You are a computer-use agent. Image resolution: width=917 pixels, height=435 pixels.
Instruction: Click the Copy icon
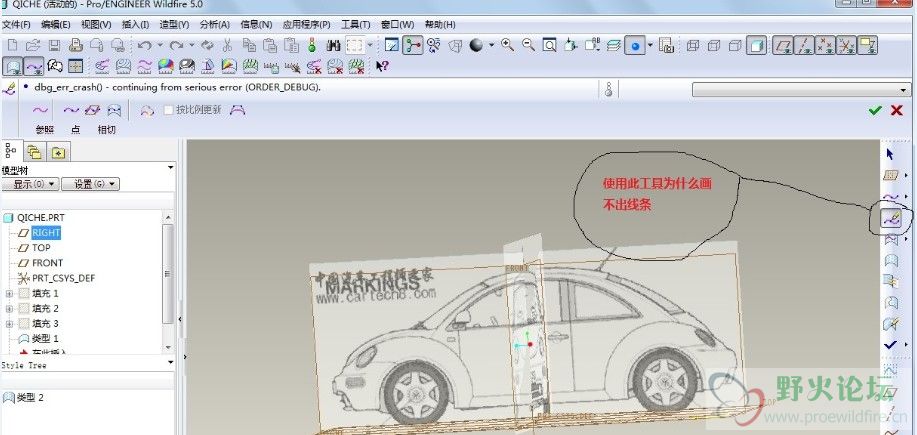[x=249, y=45]
